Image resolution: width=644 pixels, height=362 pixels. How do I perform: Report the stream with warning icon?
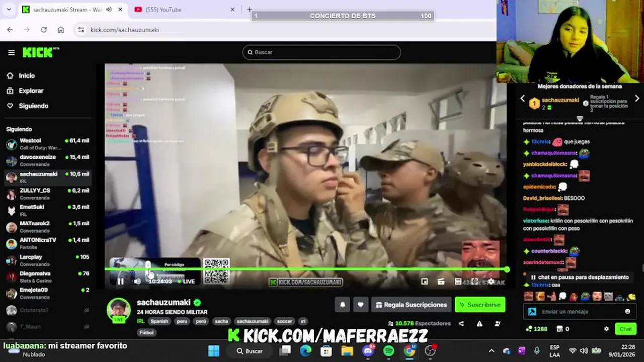pyautogui.click(x=479, y=324)
